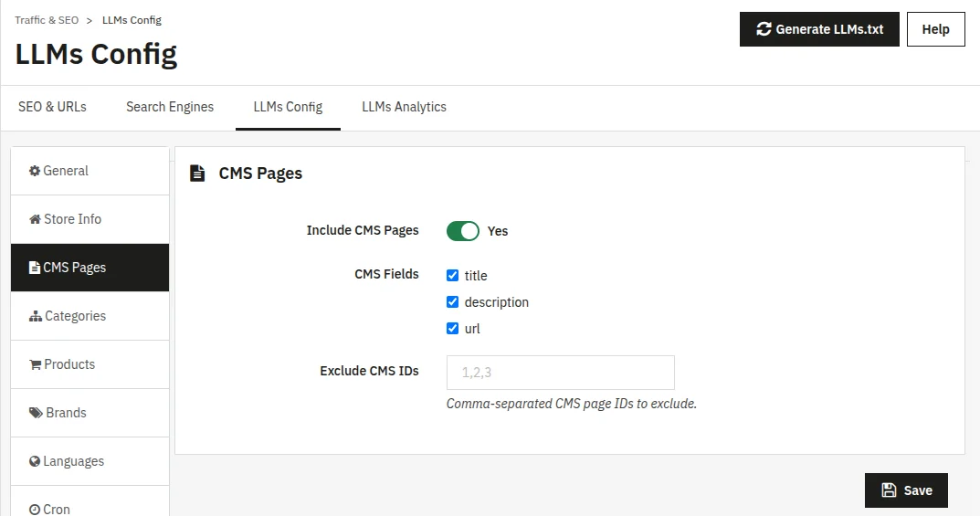
Task: Select the LLMs Config tab
Action: (288, 107)
